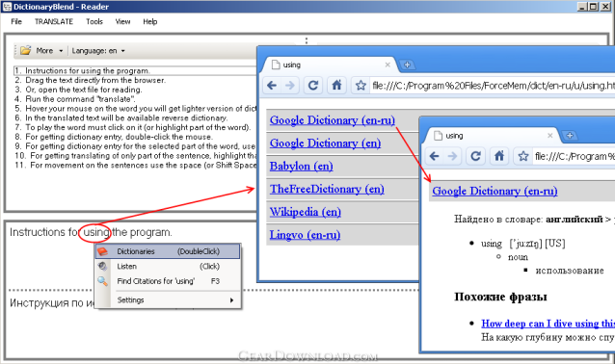Minimize the DictionaryBlend Reader window
Viewport: 615px width, 364px height.
(581, 7)
